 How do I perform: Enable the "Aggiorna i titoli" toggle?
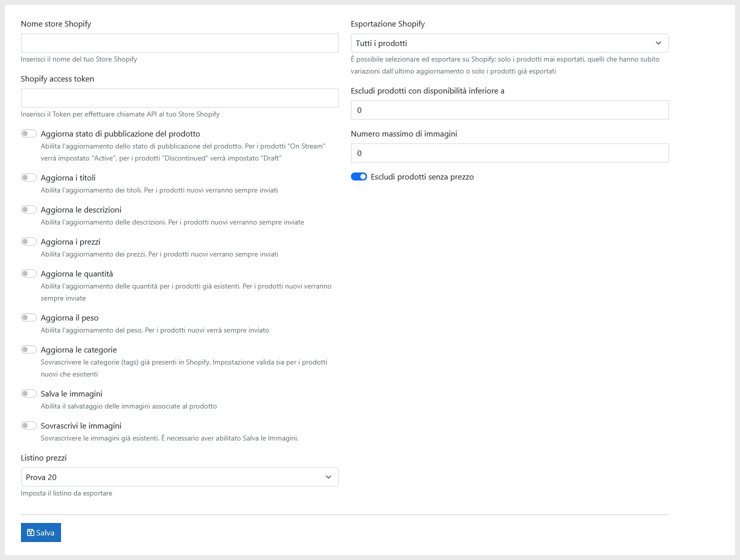click(x=29, y=177)
